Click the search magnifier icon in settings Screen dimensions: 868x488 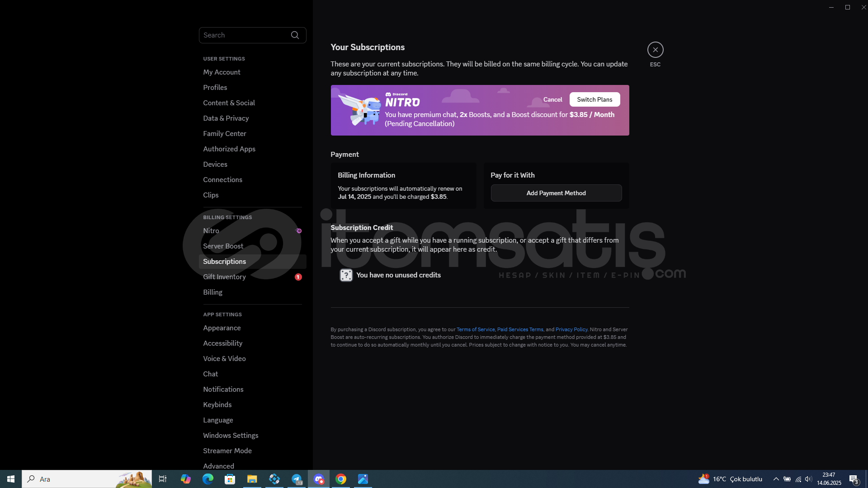[x=295, y=35]
